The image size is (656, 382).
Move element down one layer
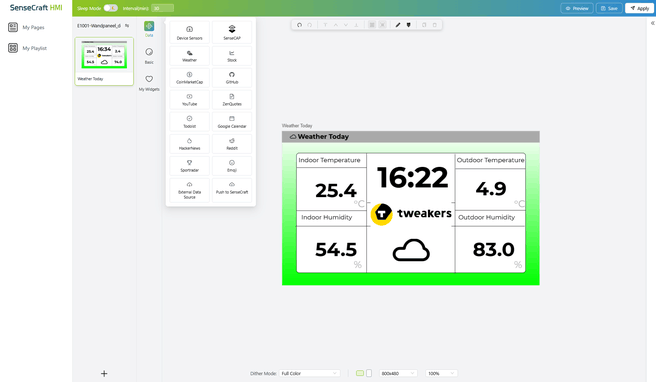tap(346, 25)
